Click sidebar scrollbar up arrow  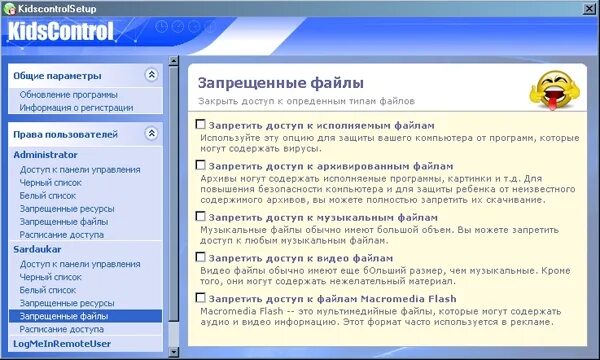pos(173,60)
